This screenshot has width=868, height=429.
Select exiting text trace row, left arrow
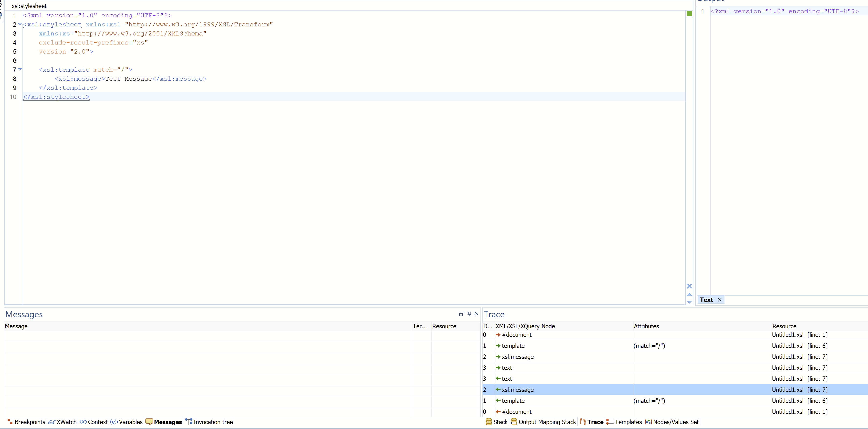[675, 379]
